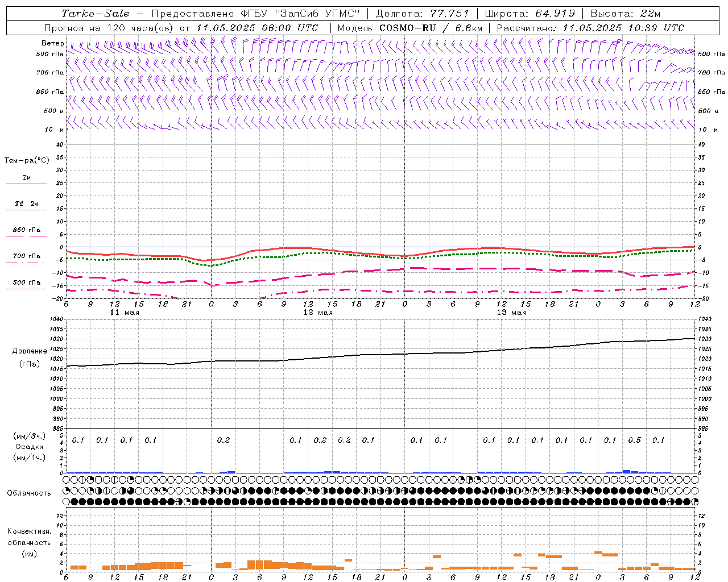This screenshot has height=582, width=728.
Task: Click the (мм/1ч.) precipitation unit label
Action: (x=30, y=457)
